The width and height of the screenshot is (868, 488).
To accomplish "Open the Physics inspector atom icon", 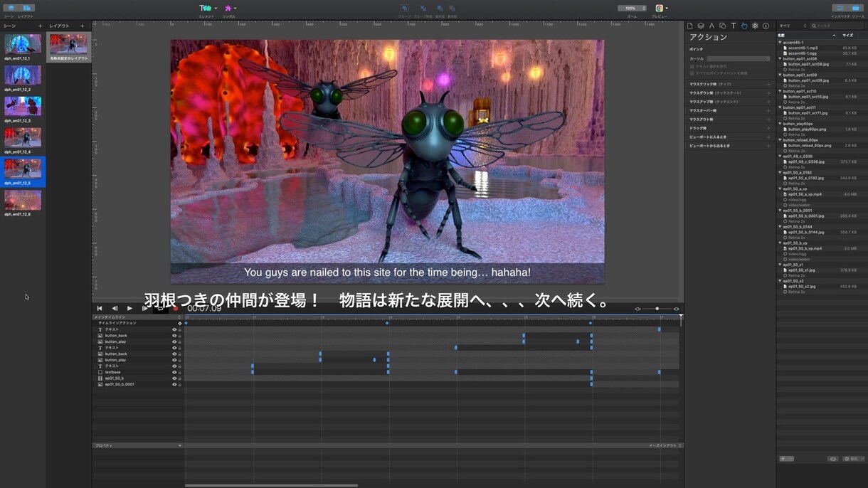I will click(x=755, y=26).
